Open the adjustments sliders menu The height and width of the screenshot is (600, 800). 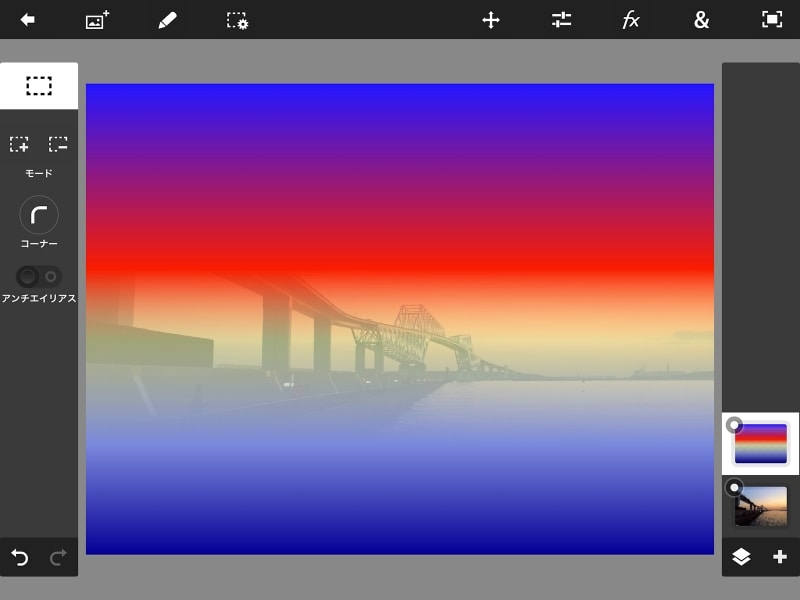[x=561, y=20]
